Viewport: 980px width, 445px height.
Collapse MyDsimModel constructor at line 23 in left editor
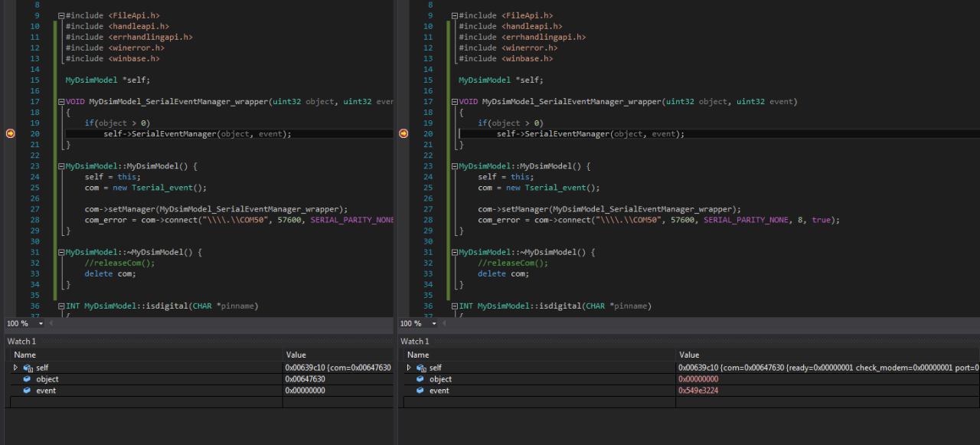coord(61,166)
